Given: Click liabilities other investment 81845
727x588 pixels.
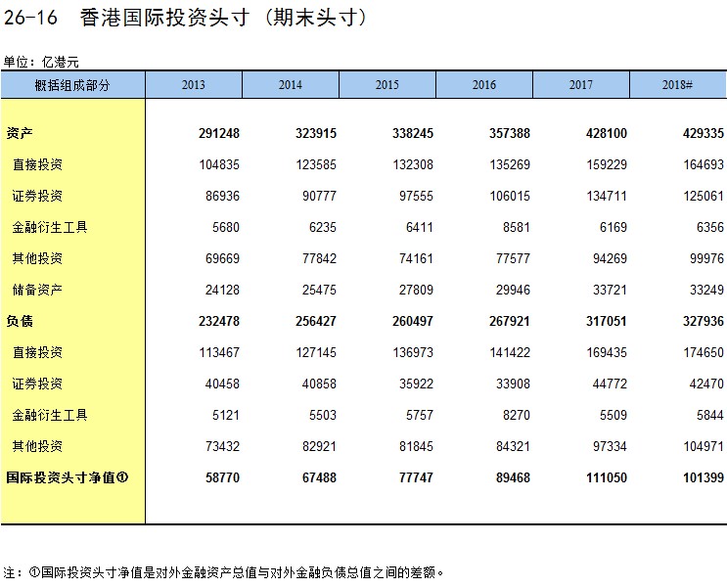Looking at the screenshot, I should (417, 446).
